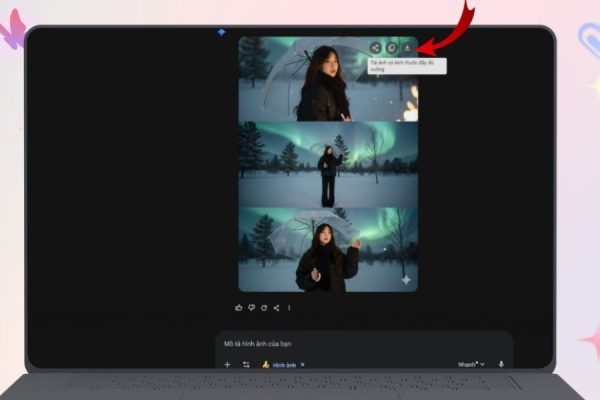This screenshot has height=400, width=600.
Task: Click the microphone icon in the prompt bar
Action: click(x=500, y=365)
